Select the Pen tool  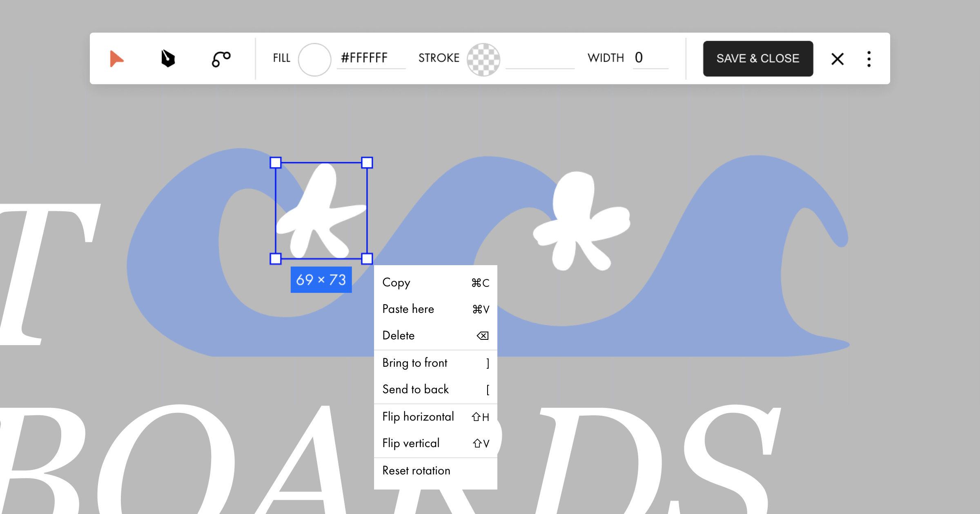(x=168, y=58)
